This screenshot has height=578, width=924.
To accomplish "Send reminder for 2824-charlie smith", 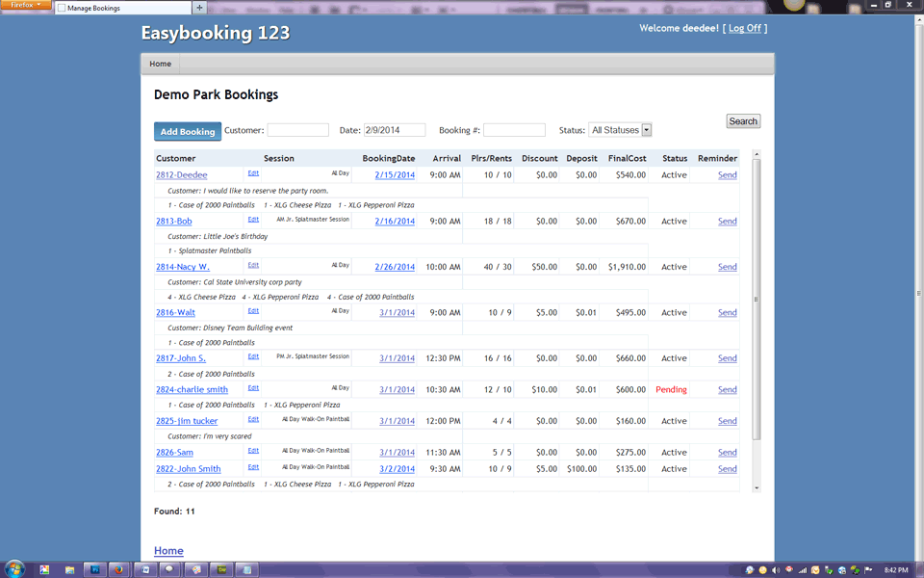I will [728, 389].
